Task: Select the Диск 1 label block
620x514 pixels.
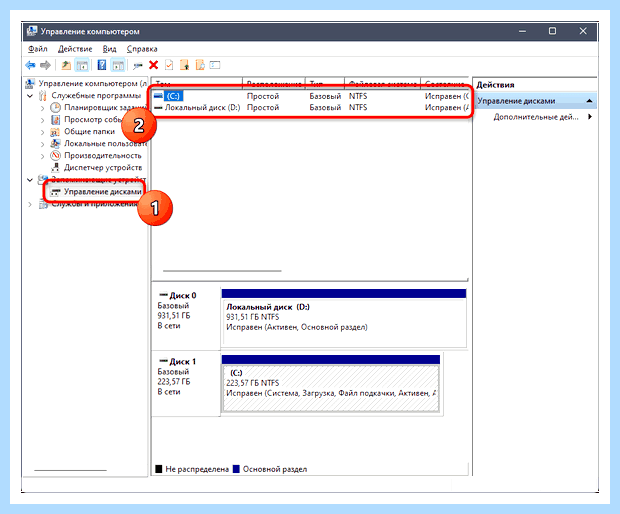Action: click(x=186, y=384)
